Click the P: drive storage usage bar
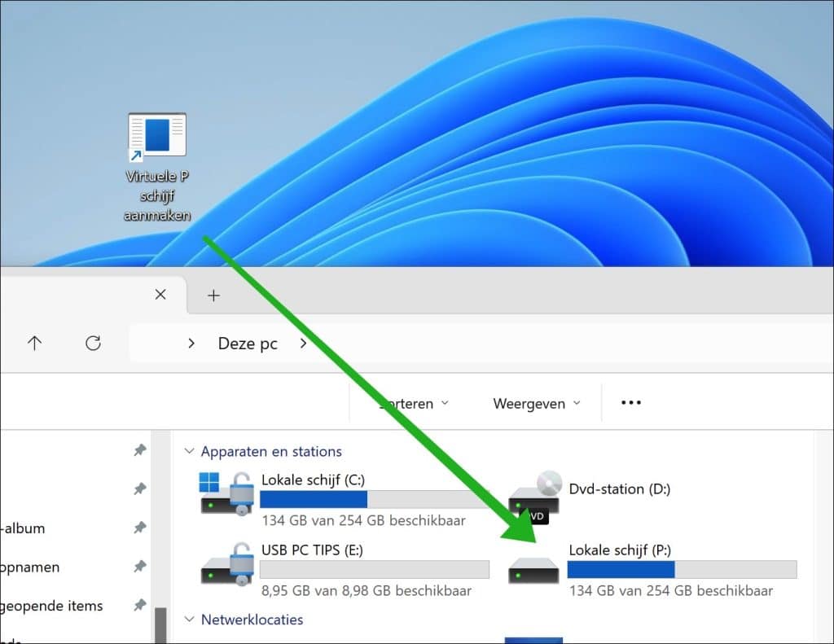 click(x=683, y=570)
